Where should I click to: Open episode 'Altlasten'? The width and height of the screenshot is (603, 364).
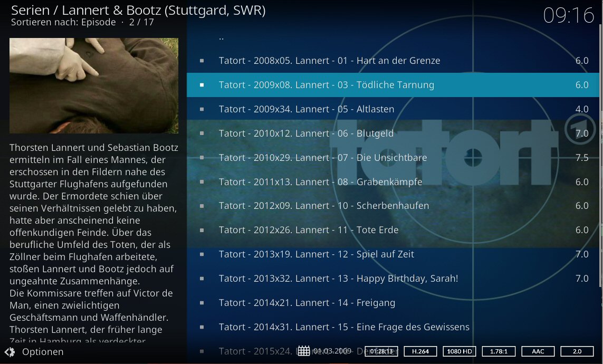coord(393,109)
